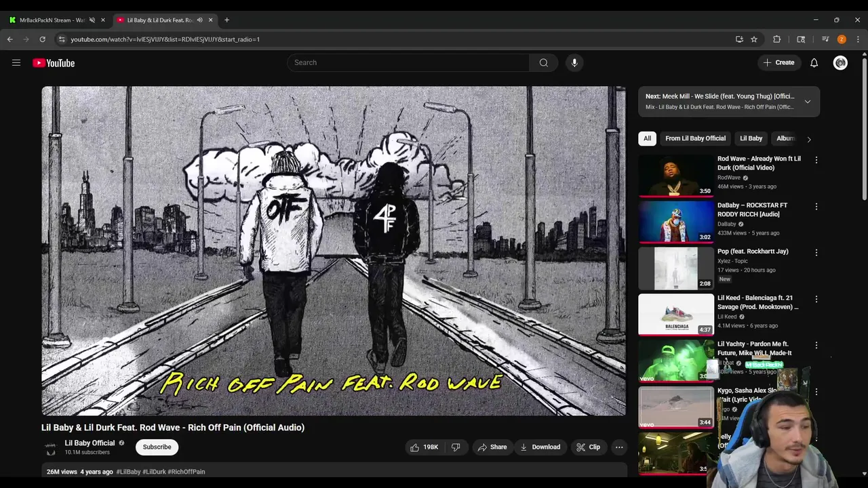This screenshot has width=868, height=488.
Task: Open YouTube notifications bell
Action: click(x=814, y=62)
